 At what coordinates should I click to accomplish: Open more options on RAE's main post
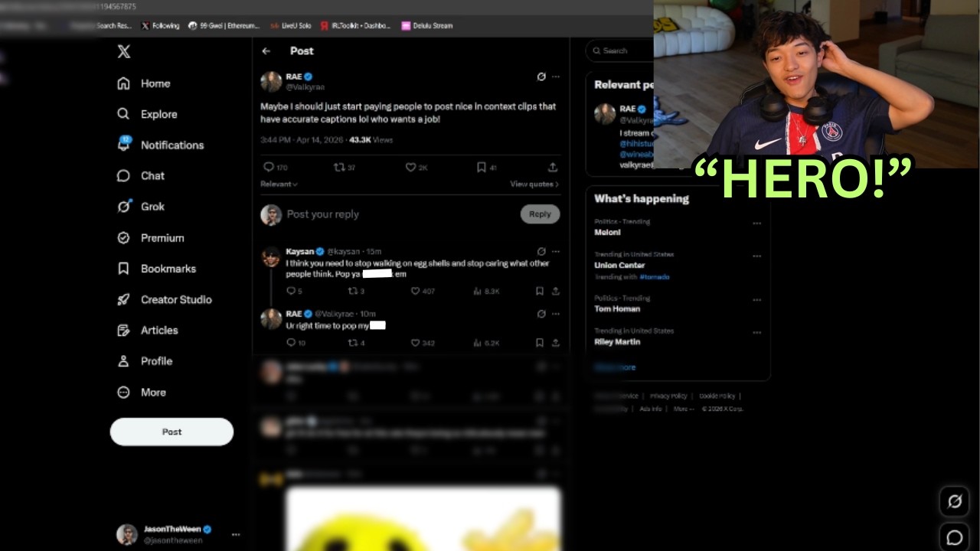click(x=556, y=77)
